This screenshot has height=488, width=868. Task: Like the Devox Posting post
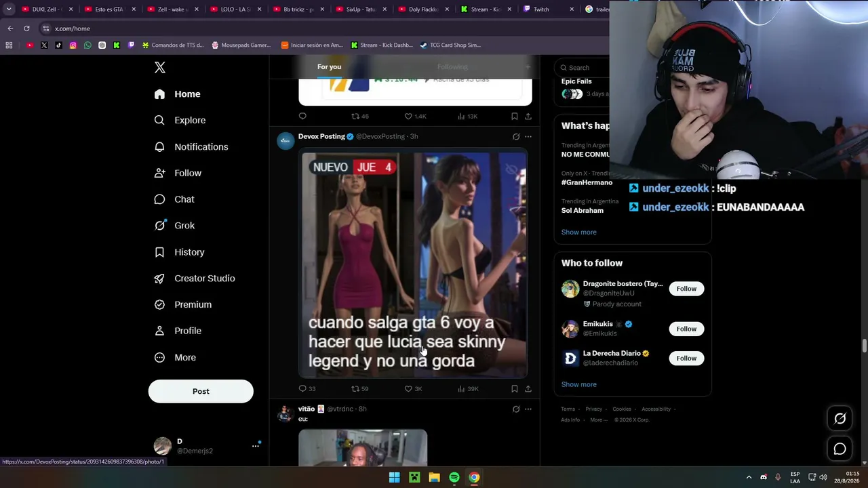tap(413, 388)
